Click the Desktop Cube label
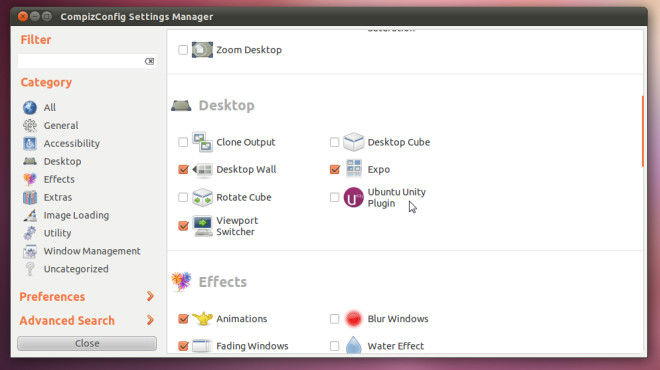660x370 pixels. point(399,142)
